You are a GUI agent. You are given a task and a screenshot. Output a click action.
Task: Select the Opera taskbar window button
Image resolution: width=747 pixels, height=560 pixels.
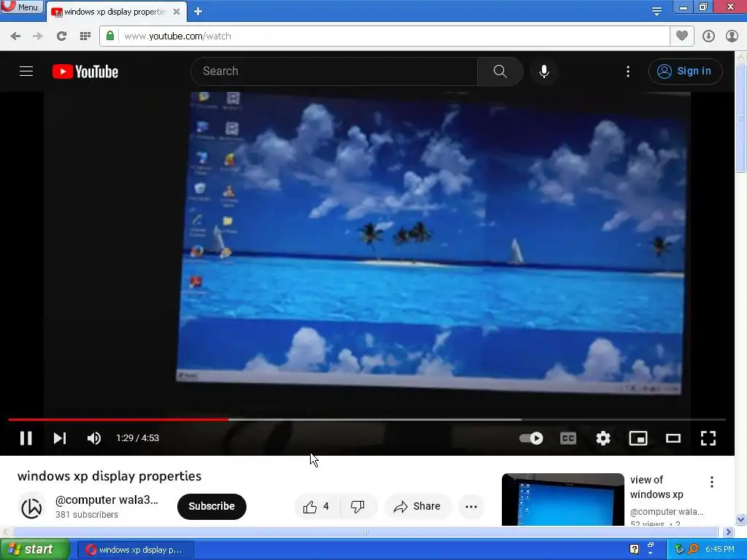coord(136,550)
